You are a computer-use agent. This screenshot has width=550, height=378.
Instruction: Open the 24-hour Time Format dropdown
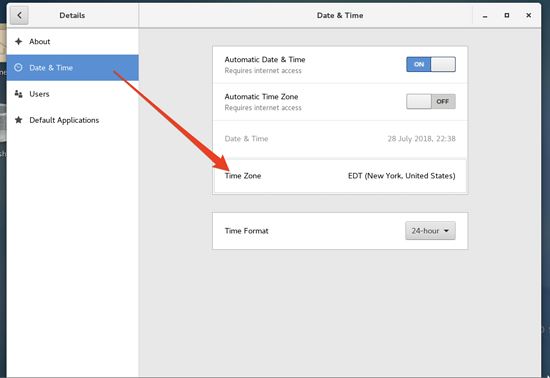(430, 231)
